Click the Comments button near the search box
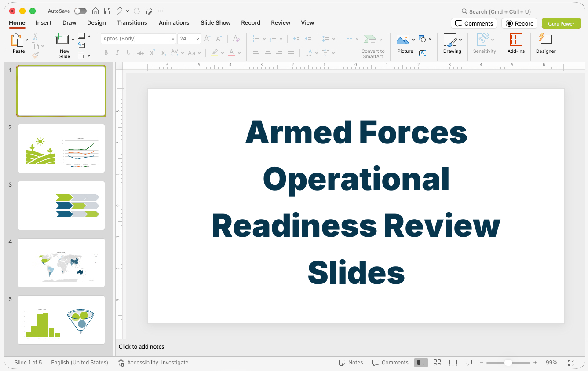 (x=474, y=23)
